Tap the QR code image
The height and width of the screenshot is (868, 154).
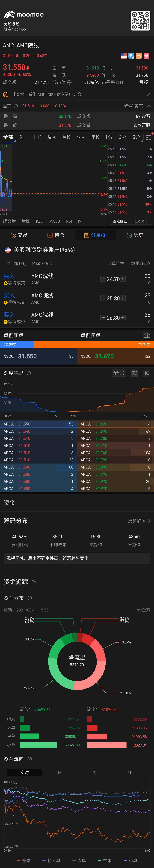click(x=140, y=21)
